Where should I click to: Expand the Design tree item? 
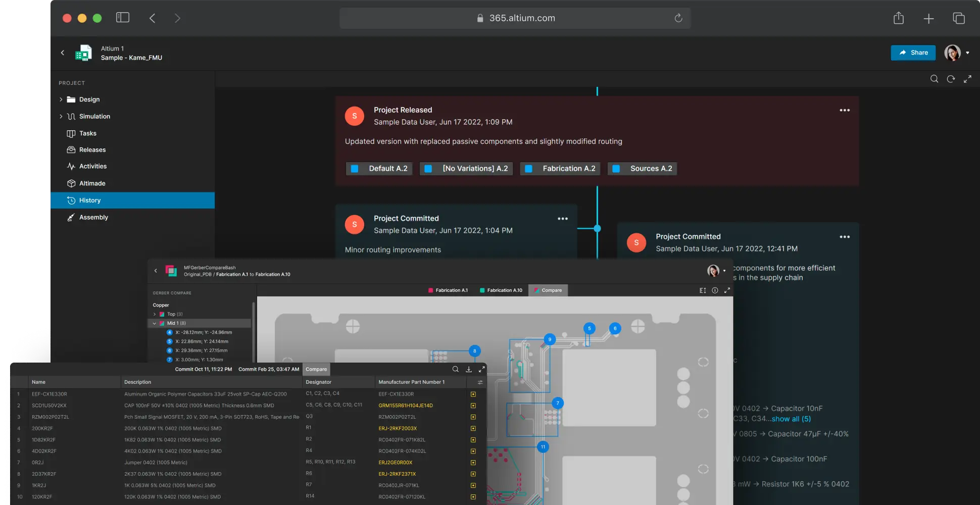pos(61,99)
